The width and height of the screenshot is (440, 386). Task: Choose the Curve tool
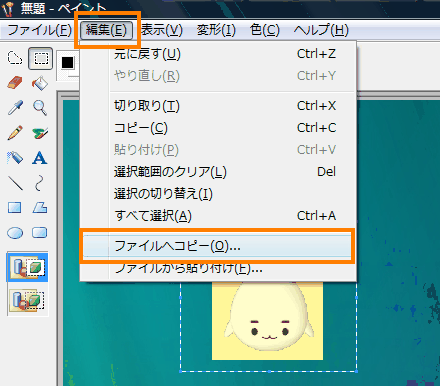click(x=40, y=183)
